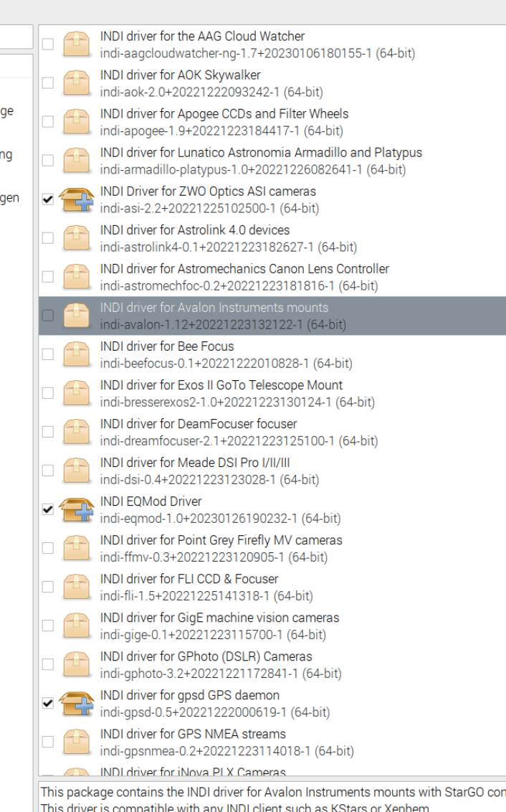Image resolution: width=506 pixels, height=812 pixels.
Task: Select 'INDI driver for FLI CCD & Focuser'
Action: coord(188,579)
